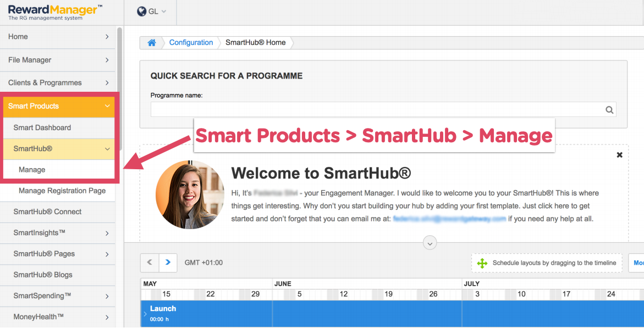Click QUICK SEARCH FOR A PROGRAMME heading
Screen dimensions: 644x328
click(227, 76)
